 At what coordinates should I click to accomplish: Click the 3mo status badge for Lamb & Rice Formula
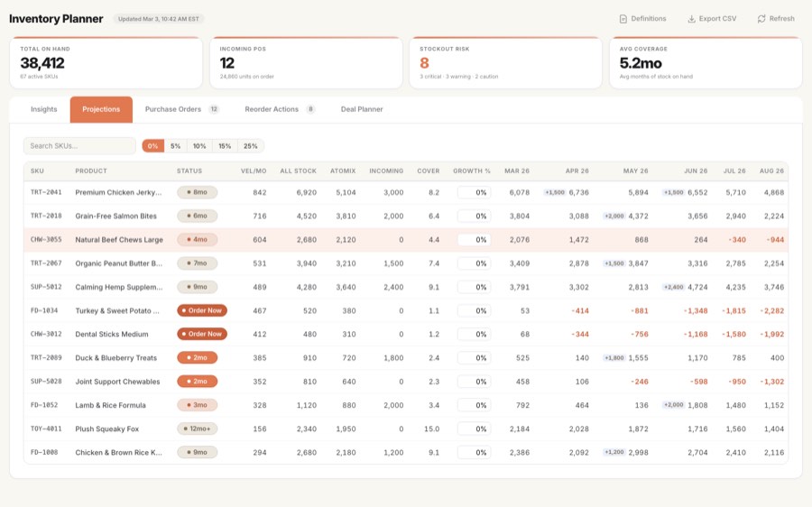[197, 405]
